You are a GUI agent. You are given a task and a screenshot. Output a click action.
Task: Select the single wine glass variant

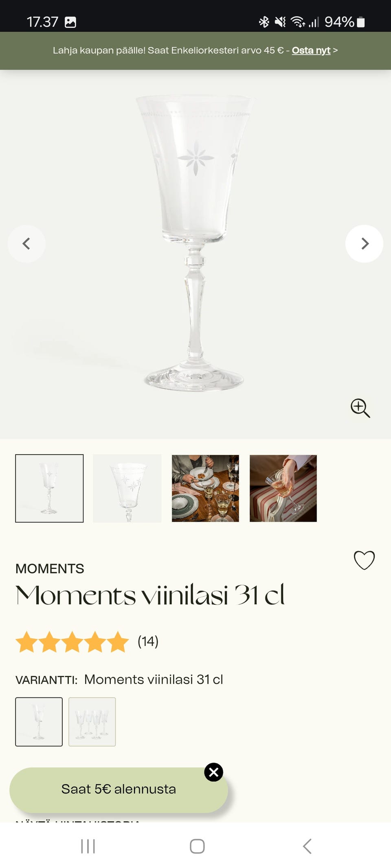(x=39, y=722)
